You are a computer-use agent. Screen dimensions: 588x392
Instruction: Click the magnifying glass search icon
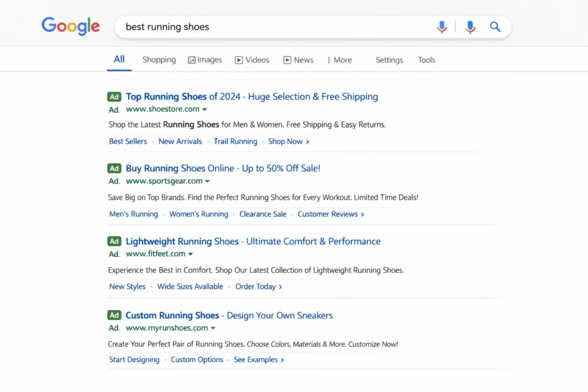pyautogui.click(x=495, y=27)
